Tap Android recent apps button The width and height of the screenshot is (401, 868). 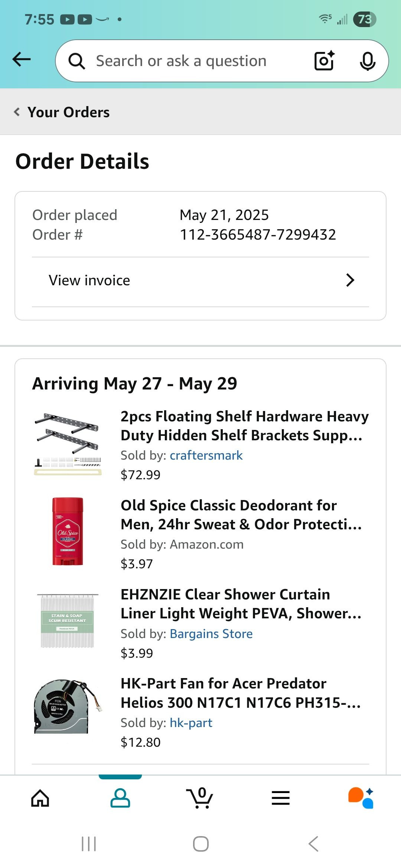click(x=89, y=844)
